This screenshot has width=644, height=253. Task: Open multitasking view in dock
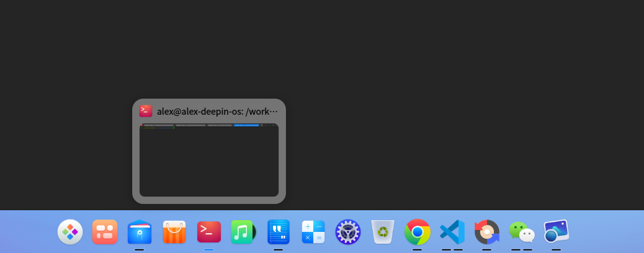(105, 232)
